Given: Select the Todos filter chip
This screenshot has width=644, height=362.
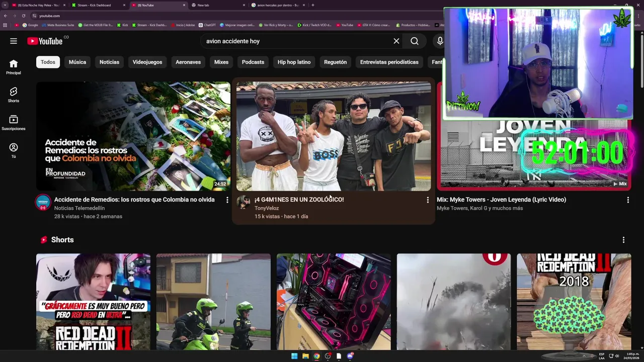Looking at the screenshot, I should 48,62.
